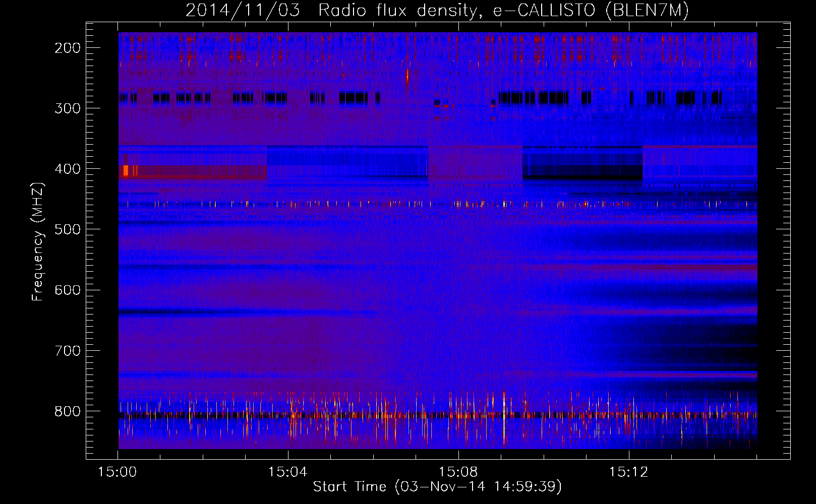Screen dimensions: 816x504
Task: Click the bright orange burst near 400 MHz at 15:00
Action: [x=126, y=171]
